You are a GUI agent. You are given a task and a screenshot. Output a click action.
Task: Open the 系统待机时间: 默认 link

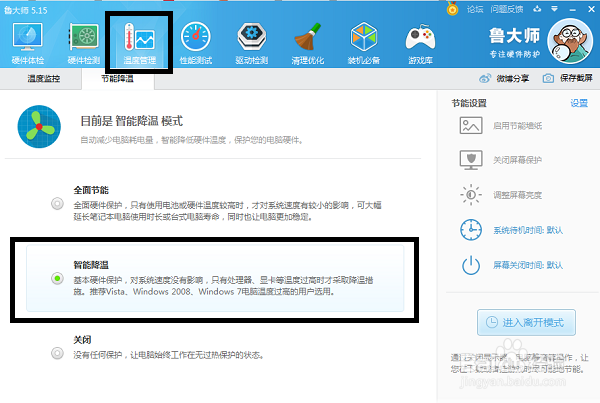point(528,230)
